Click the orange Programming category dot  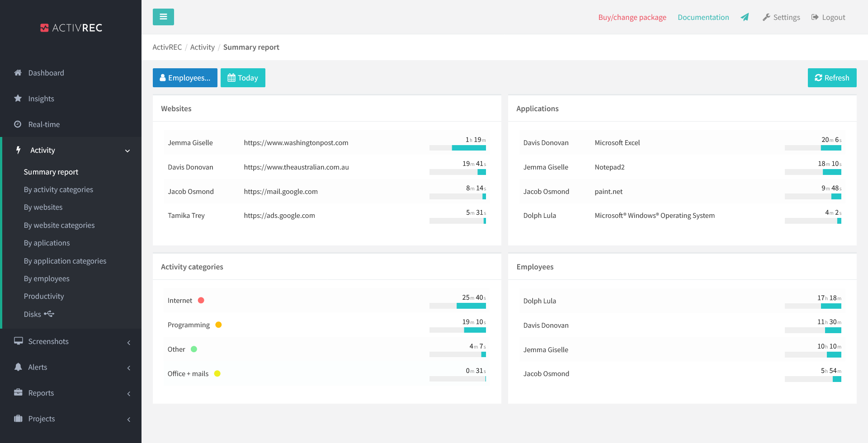pos(218,325)
